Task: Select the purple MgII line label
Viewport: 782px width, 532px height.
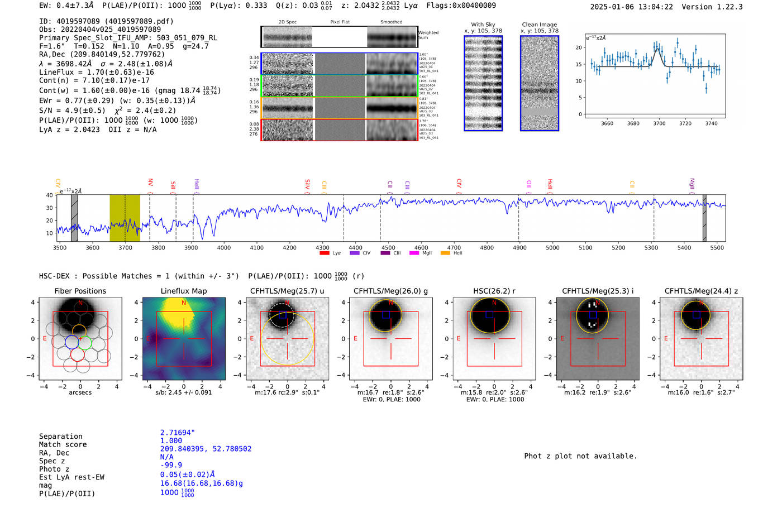Action: tap(692, 184)
